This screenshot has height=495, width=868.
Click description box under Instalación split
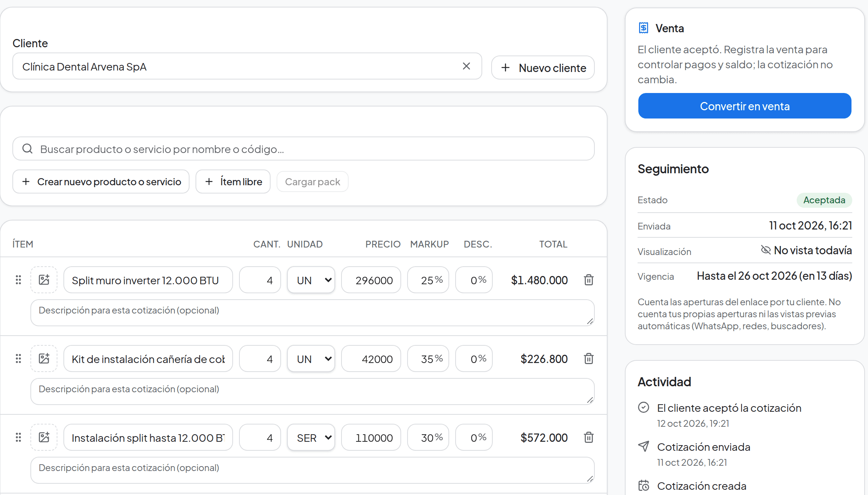[x=313, y=470]
